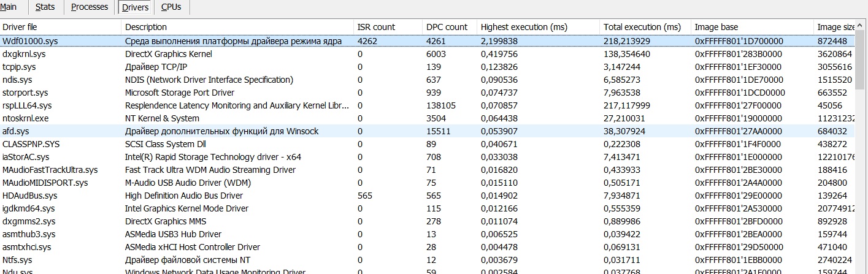
Task: Go to the Processes tab
Action: point(90,7)
